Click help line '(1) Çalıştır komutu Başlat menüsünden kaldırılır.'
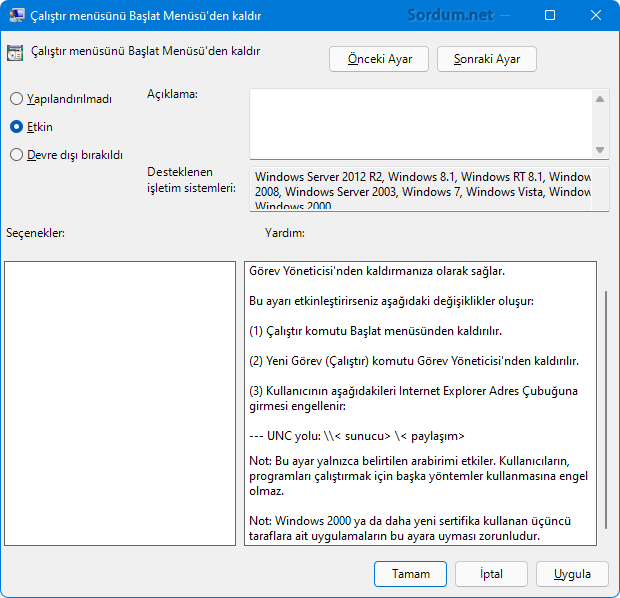The height and width of the screenshot is (598, 620). pos(375,331)
